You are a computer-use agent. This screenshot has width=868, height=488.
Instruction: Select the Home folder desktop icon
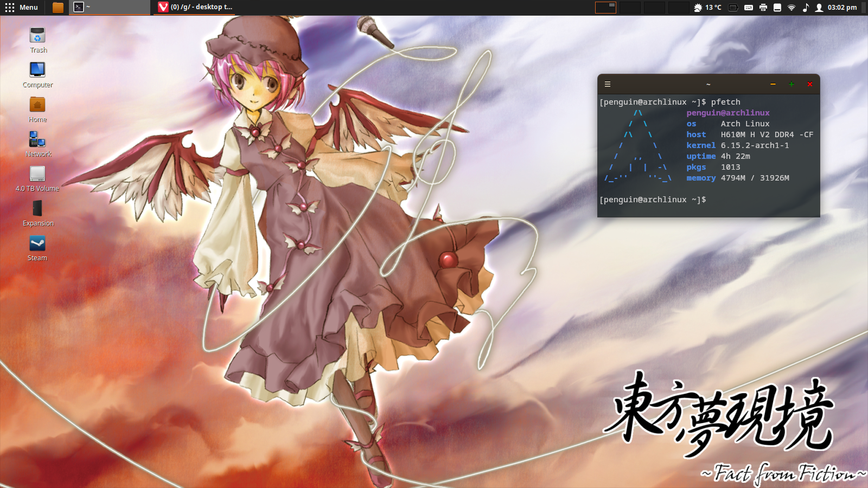(38, 110)
